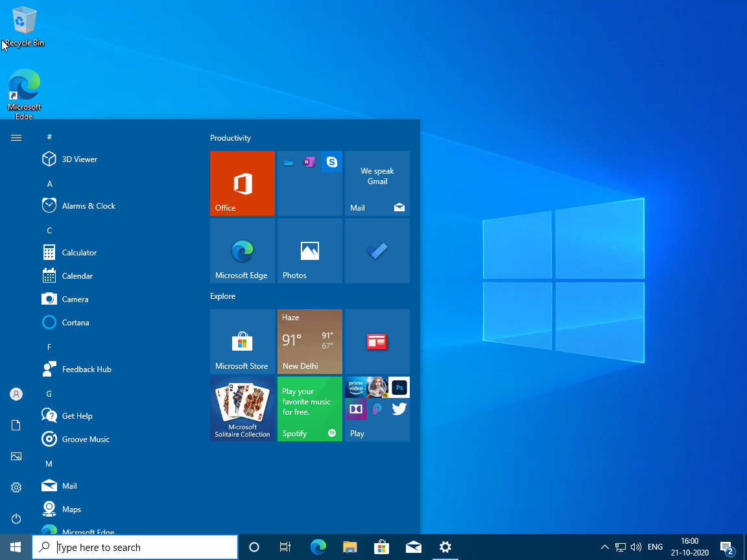Expand the Start menu hamburger
The image size is (747, 560).
click(16, 137)
